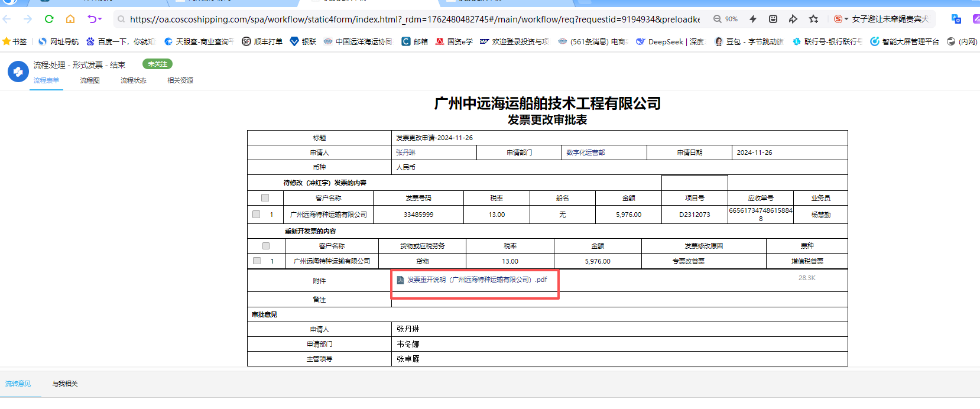
Task: Click the lightning speed mode icon
Action: pyautogui.click(x=753, y=19)
